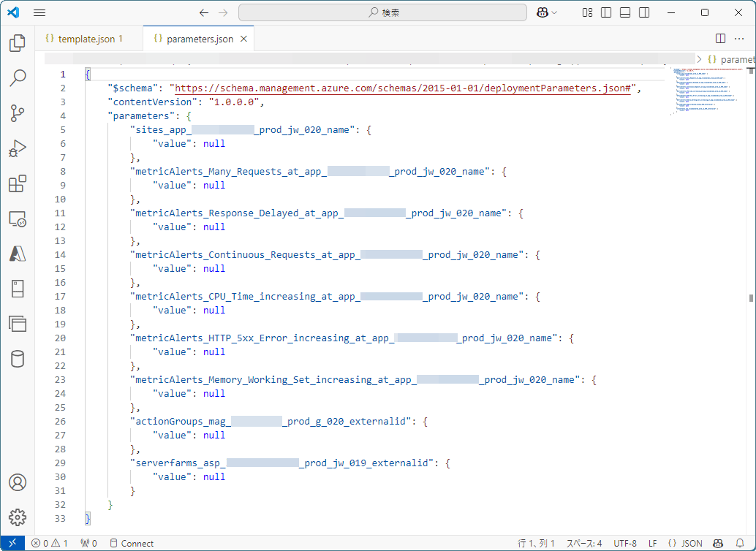The image size is (756, 551).
Task: Toggle the bottom Panel visibility
Action: pos(627,12)
